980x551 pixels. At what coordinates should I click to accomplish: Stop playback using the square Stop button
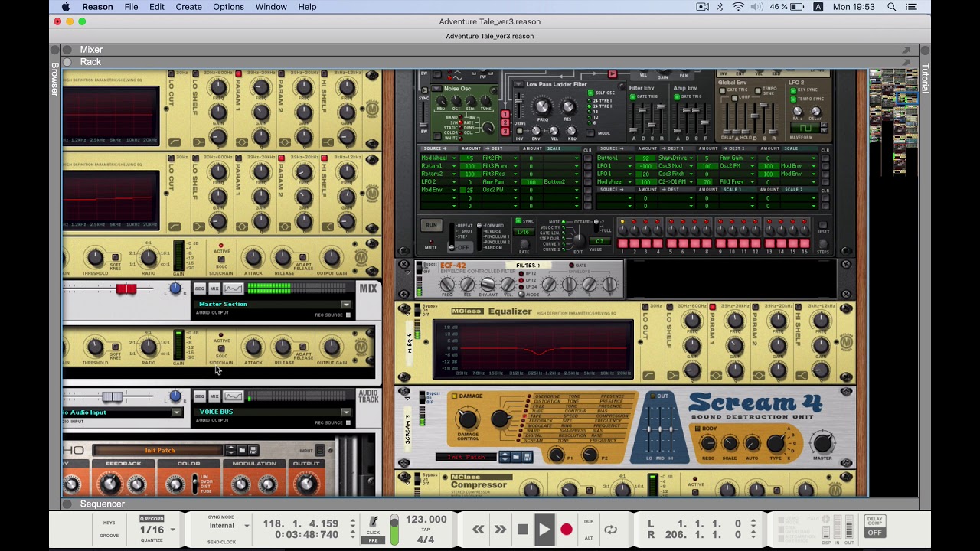pyautogui.click(x=523, y=530)
